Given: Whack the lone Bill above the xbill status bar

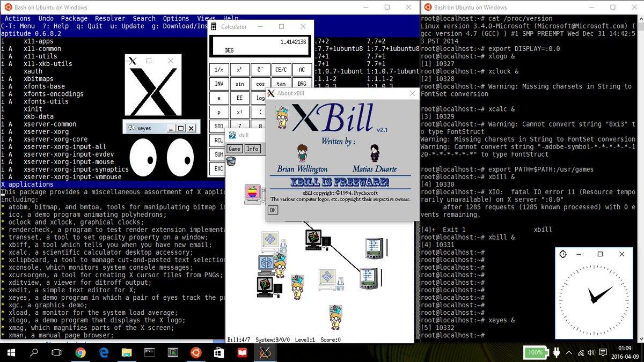Looking at the screenshot, I should tap(335, 317).
